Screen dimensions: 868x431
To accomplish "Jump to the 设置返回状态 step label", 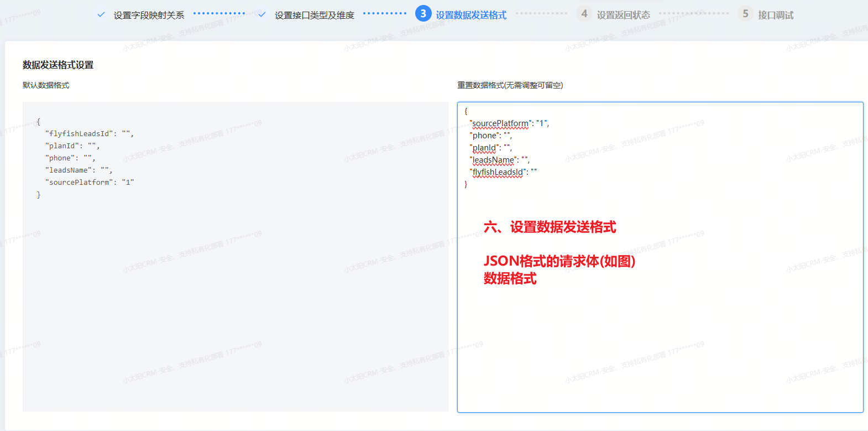I will pos(624,15).
